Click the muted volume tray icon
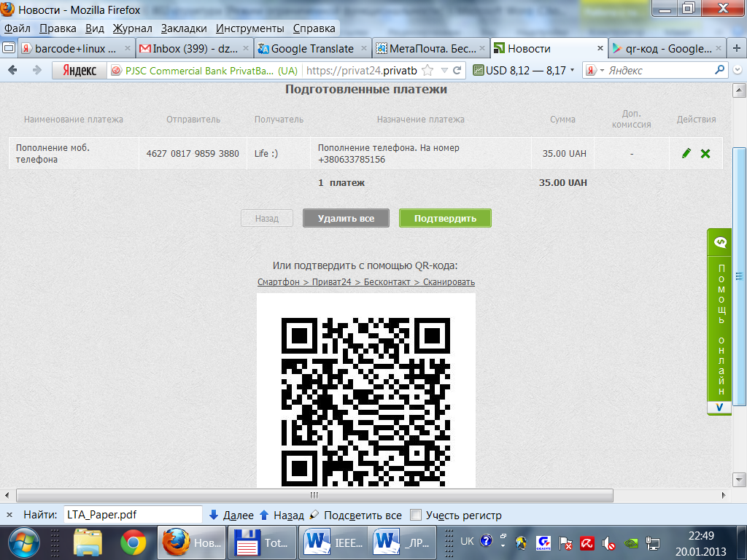Image resolution: width=747 pixels, height=560 pixels. (x=608, y=542)
